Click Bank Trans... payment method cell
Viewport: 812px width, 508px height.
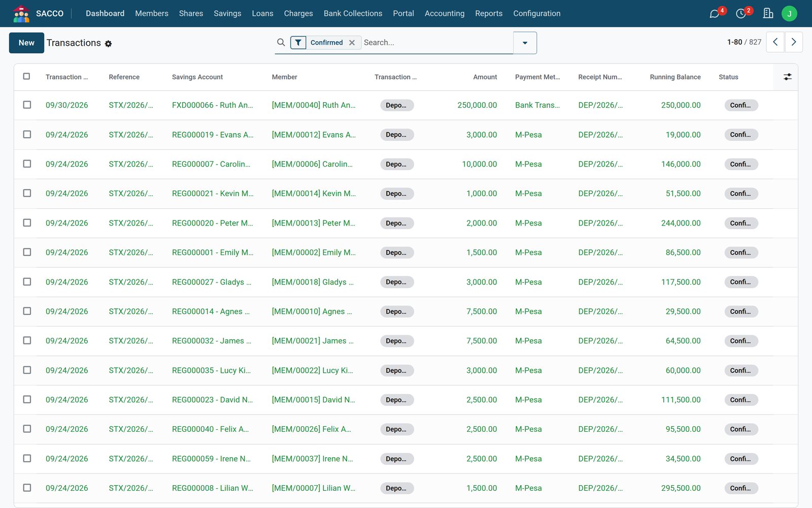pos(537,105)
